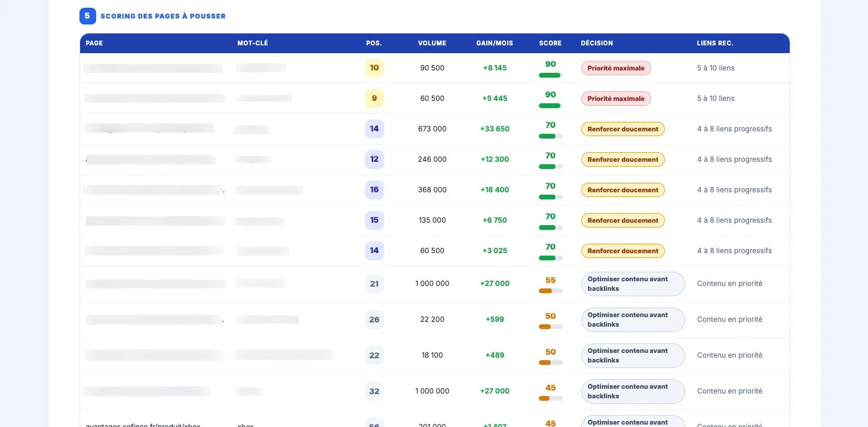Click the blurred keyword in the position 22 row
Viewport: 868px width, 427px height.
284,355
